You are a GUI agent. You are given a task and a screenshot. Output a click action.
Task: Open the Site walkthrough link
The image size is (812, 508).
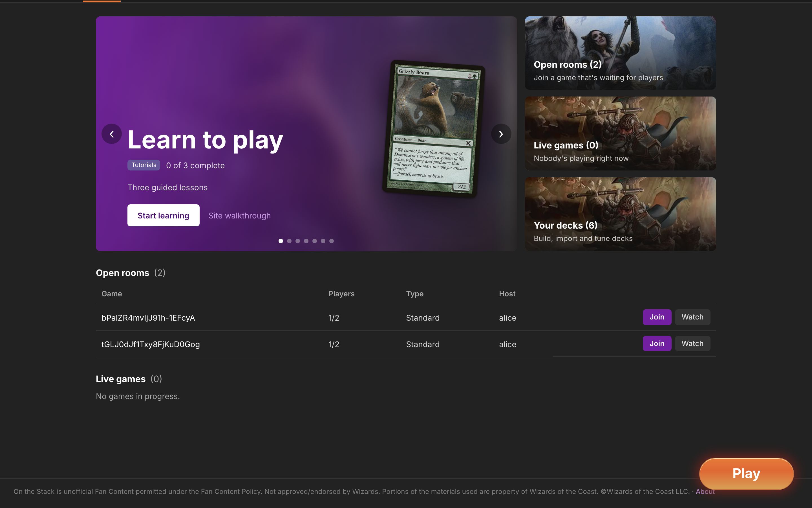pyautogui.click(x=240, y=216)
